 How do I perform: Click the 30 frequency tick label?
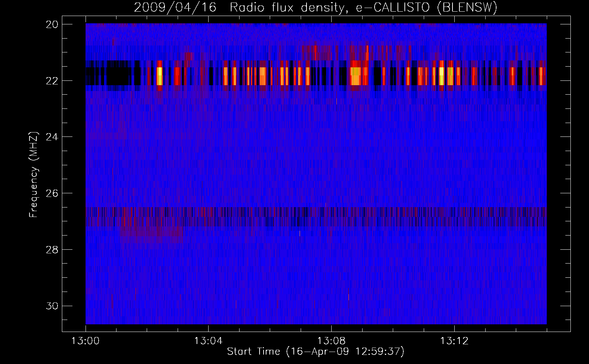[52, 306]
